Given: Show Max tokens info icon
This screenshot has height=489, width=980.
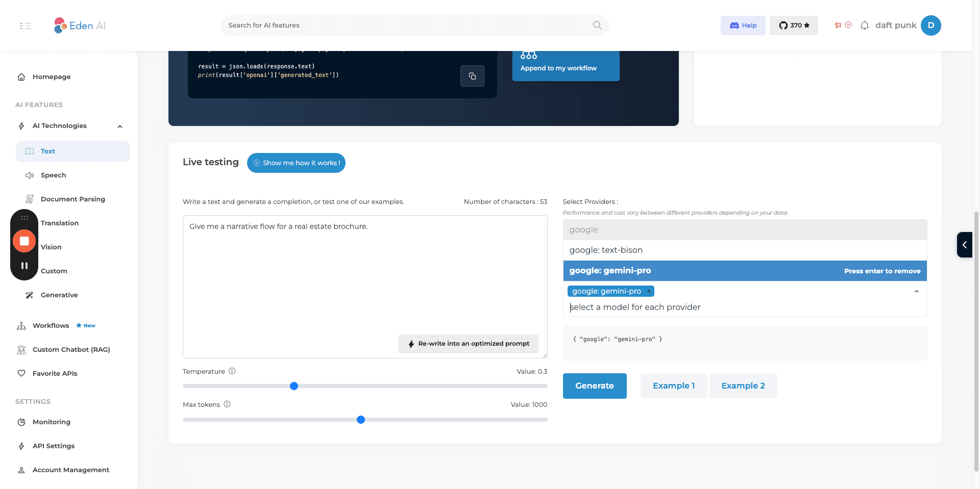Looking at the screenshot, I should 227,404.
